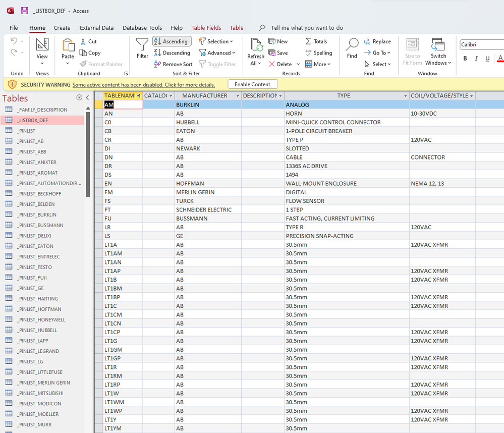
Task: Show Totals row
Action: click(316, 41)
